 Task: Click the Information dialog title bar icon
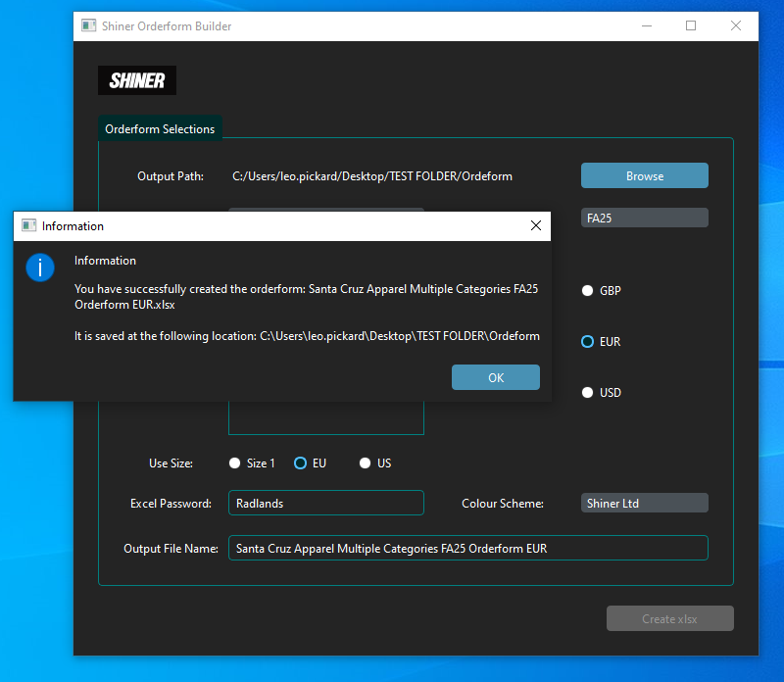tap(28, 225)
